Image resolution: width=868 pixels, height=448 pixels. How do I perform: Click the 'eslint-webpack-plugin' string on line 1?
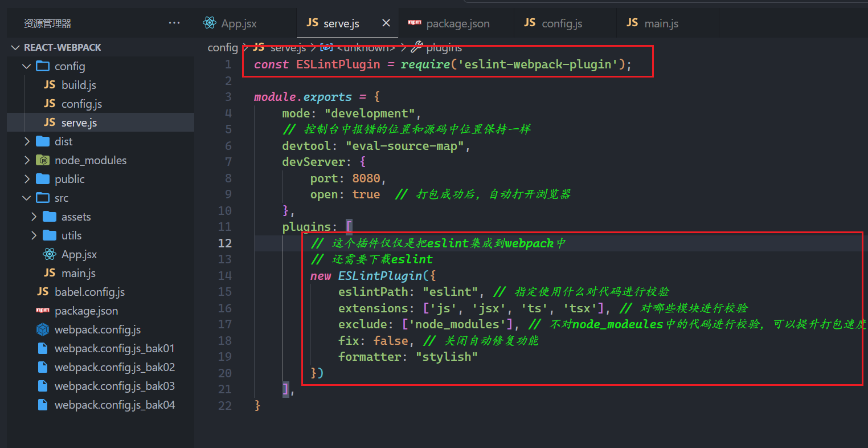pos(538,64)
